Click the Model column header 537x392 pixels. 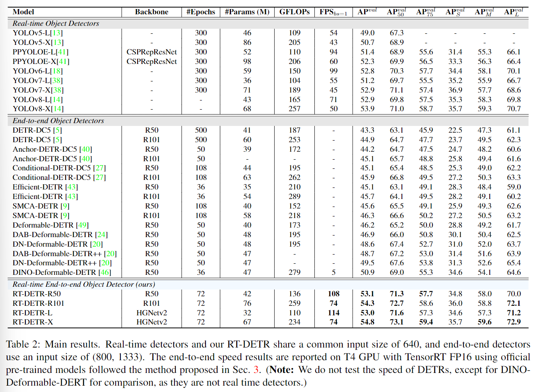pos(23,12)
